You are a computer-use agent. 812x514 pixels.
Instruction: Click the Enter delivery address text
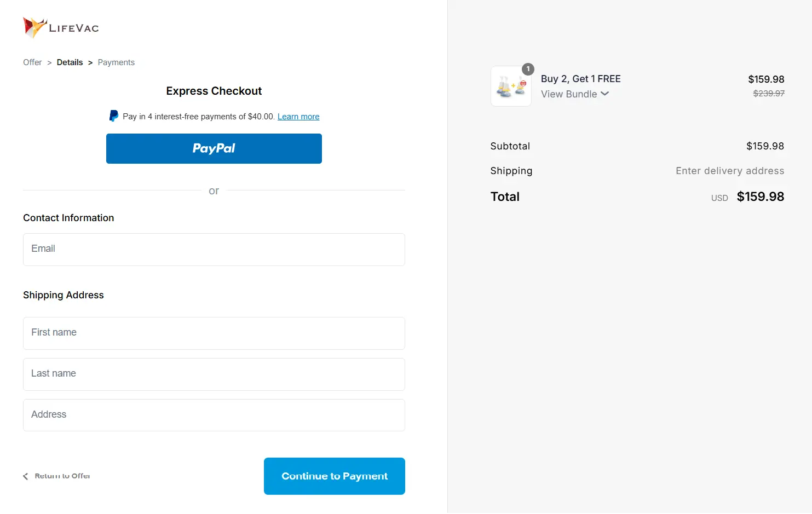point(729,170)
